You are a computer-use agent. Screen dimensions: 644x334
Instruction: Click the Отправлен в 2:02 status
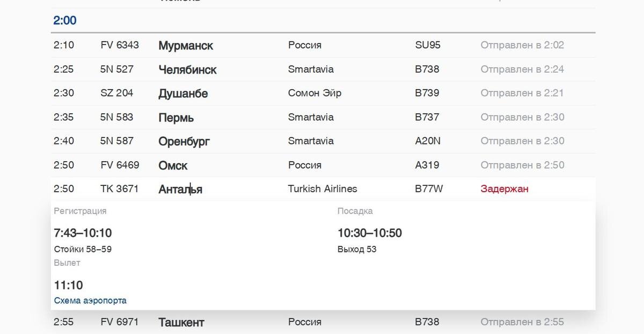point(522,45)
